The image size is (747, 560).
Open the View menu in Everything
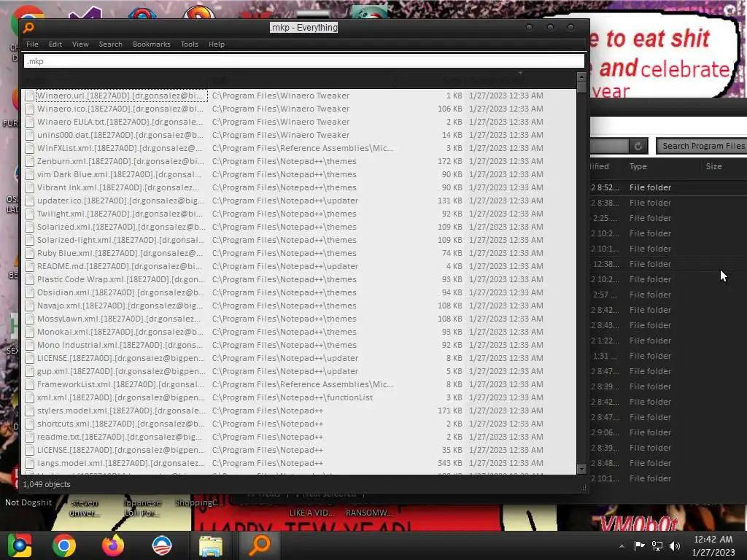[80, 44]
